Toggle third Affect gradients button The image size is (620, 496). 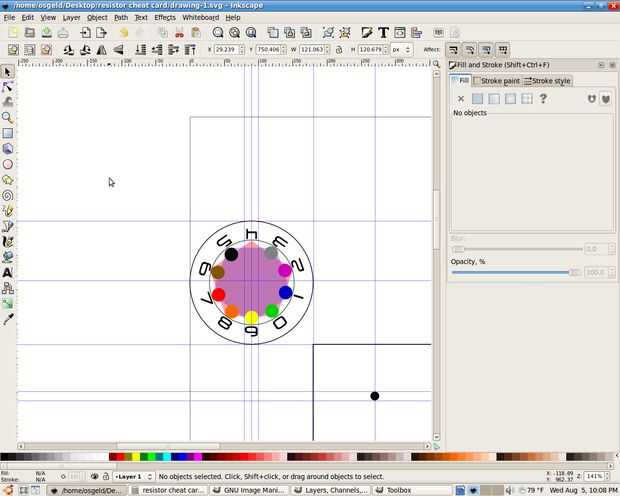486,50
